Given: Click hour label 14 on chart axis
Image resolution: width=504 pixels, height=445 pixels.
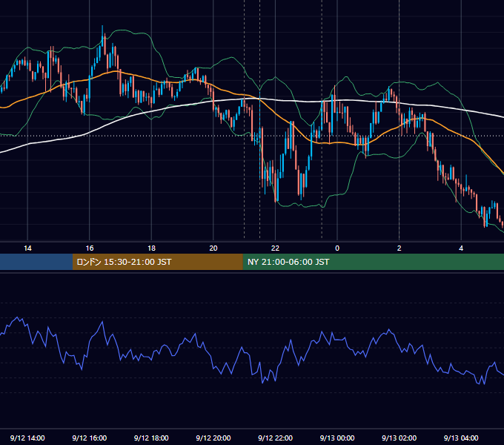Looking at the screenshot, I should [27, 248].
